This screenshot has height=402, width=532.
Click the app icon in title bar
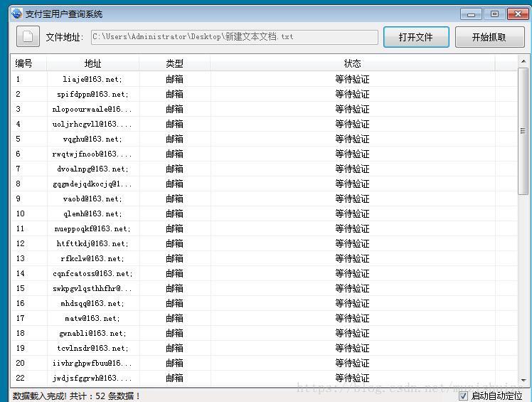[16, 14]
